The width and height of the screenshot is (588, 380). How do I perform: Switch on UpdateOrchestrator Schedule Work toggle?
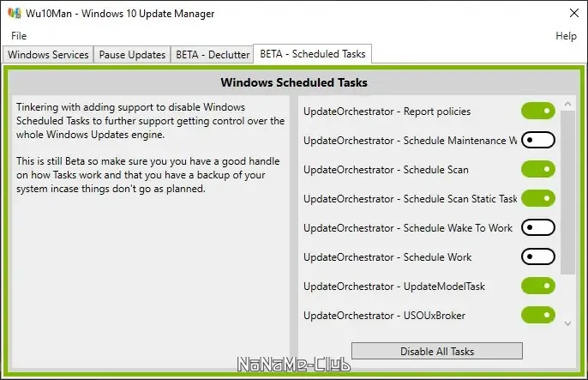(x=537, y=257)
